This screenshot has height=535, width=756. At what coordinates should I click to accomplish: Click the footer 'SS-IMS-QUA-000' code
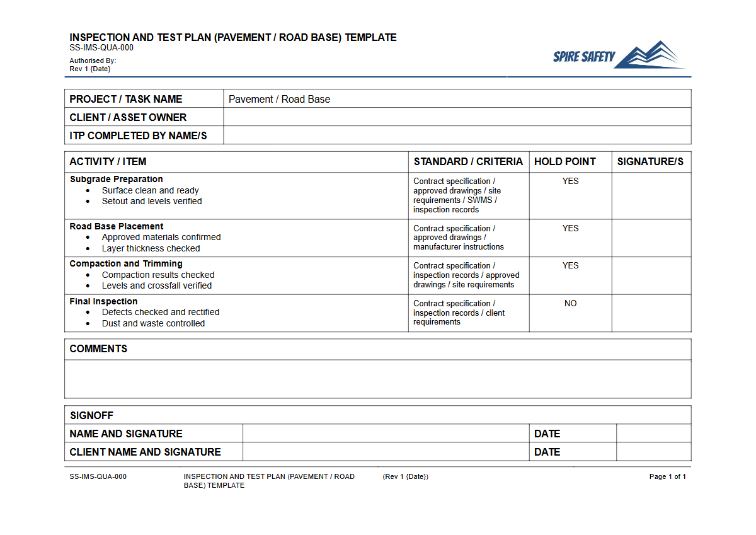click(98, 476)
